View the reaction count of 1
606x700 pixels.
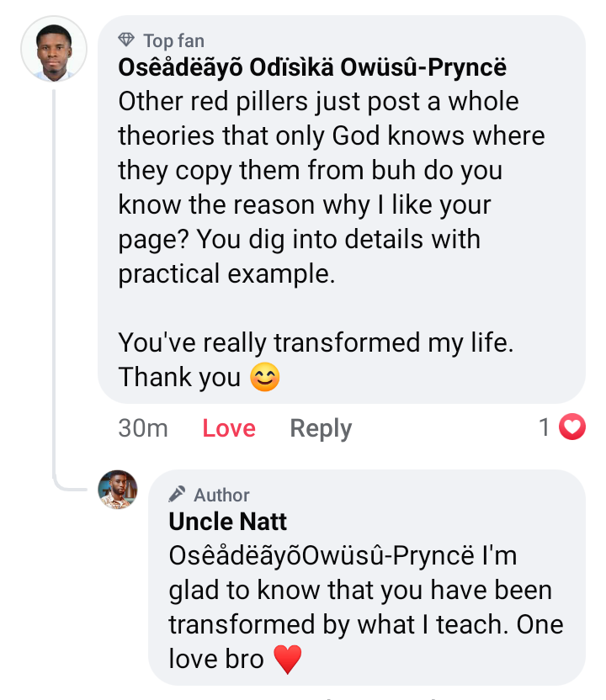click(545, 428)
